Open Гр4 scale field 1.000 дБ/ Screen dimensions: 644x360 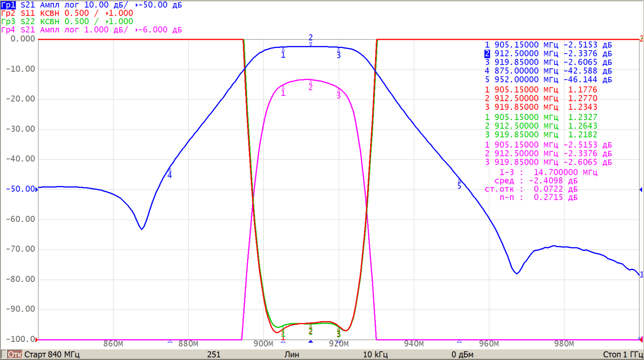(x=105, y=30)
